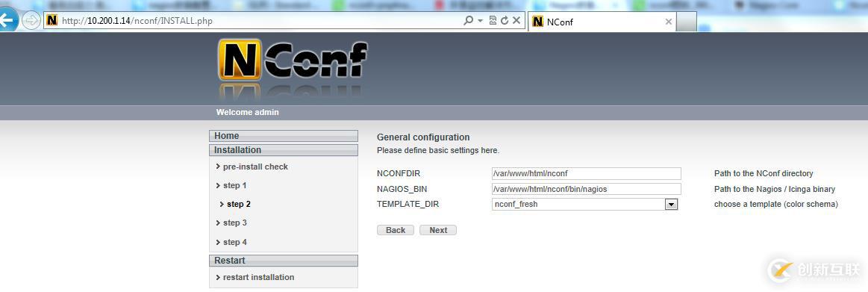Click the Back button
Screen dimensions: 868x292
[x=396, y=231]
